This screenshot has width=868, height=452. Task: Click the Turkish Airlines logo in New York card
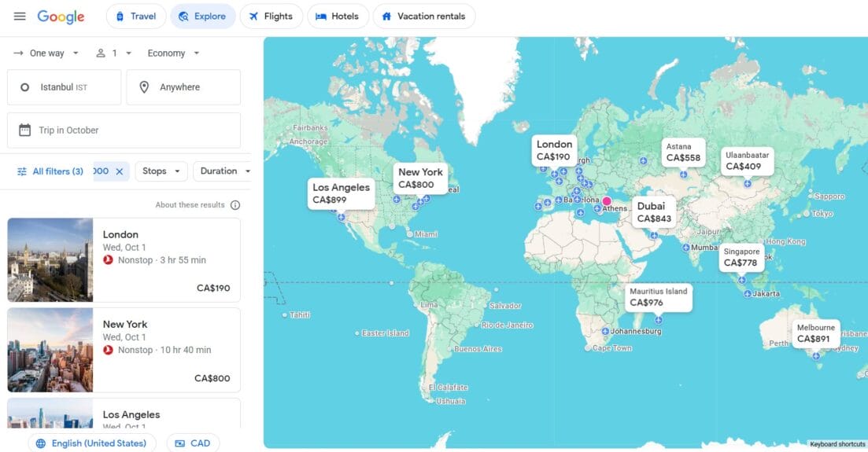click(x=108, y=351)
